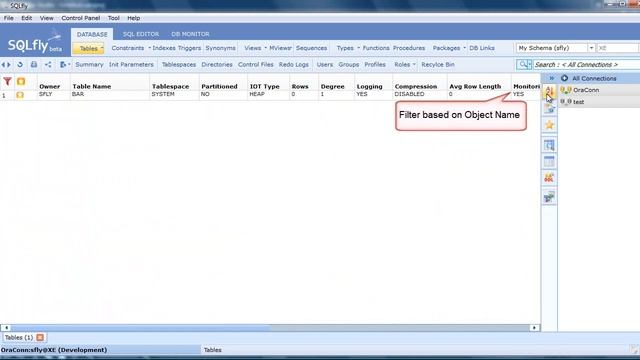
Task: Click the horizontal scrollbar left arrow
Action: click(7, 328)
